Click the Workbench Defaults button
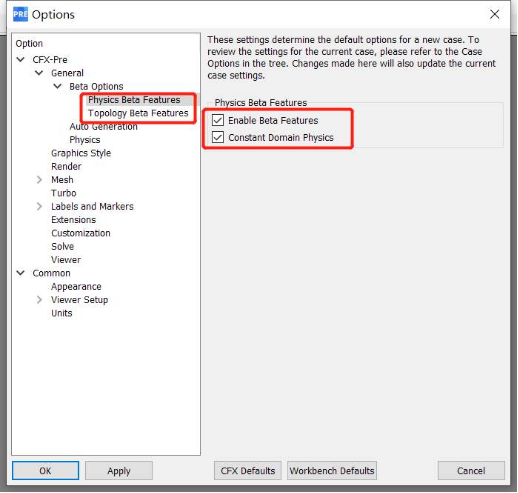This screenshot has height=493, width=518. [332, 471]
